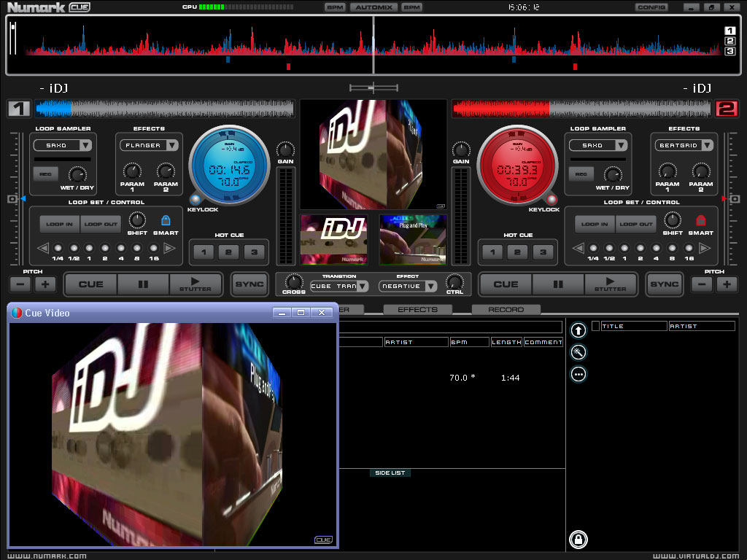Click the video crossfader CROSS knob

pos(293,281)
